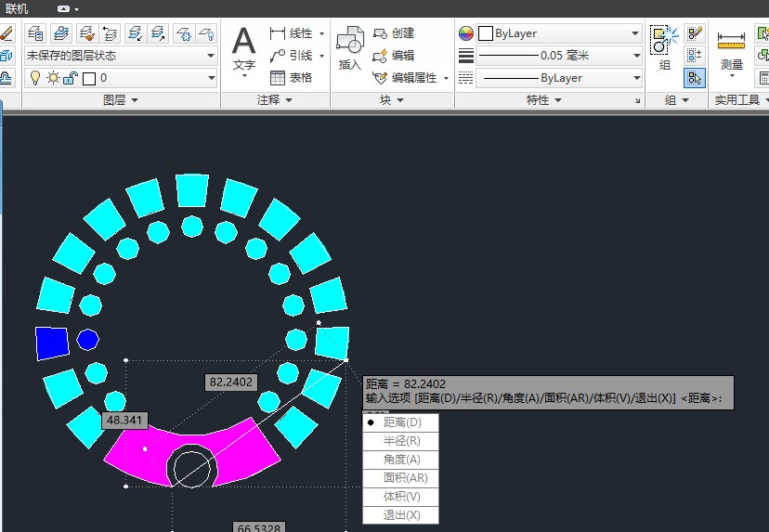Click 退出(X) to exit the measure command

coord(400,515)
